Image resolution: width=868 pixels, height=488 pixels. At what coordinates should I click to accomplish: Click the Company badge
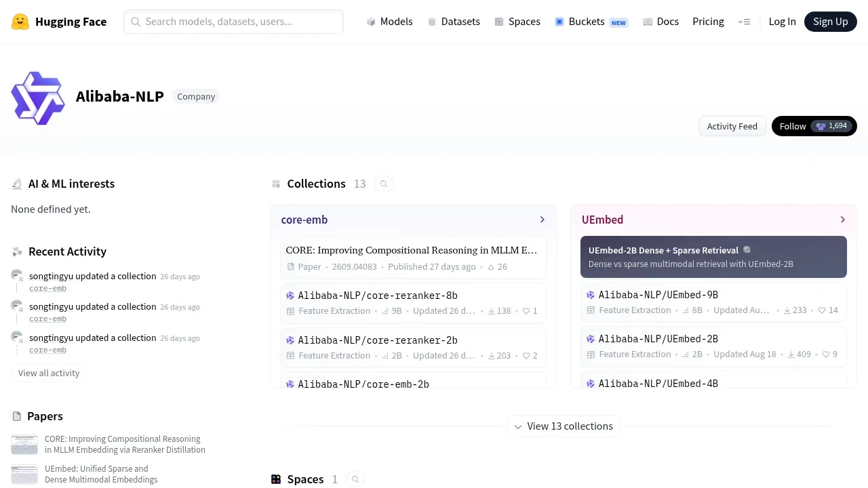point(196,96)
